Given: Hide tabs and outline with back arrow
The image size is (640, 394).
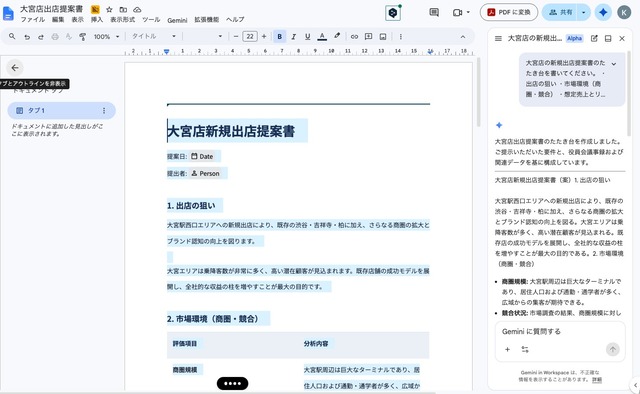Looking at the screenshot, I should tap(15, 68).
